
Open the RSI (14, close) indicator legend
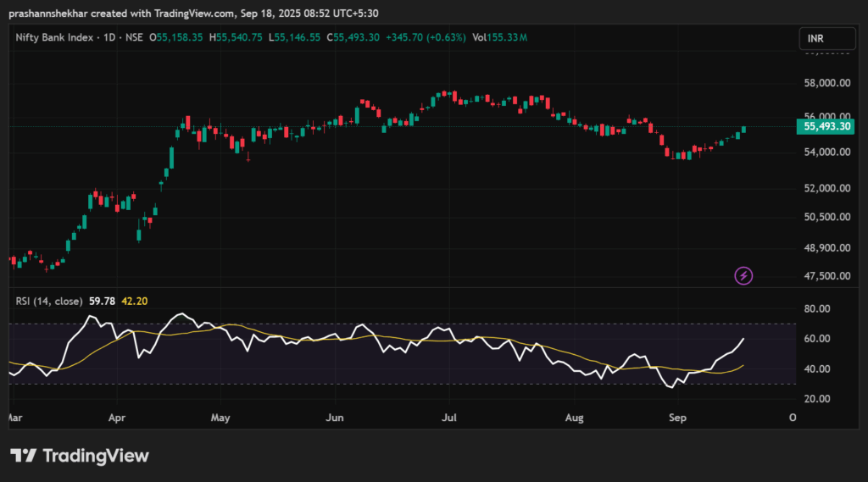click(48, 302)
